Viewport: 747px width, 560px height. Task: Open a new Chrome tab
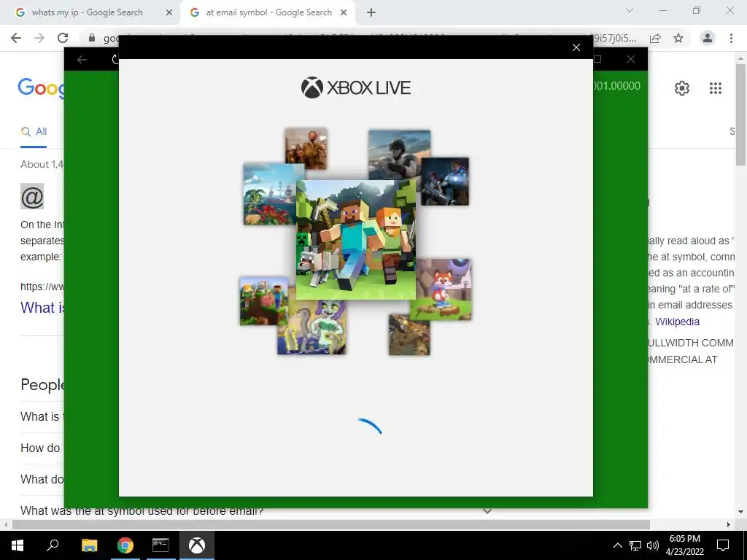point(371,13)
